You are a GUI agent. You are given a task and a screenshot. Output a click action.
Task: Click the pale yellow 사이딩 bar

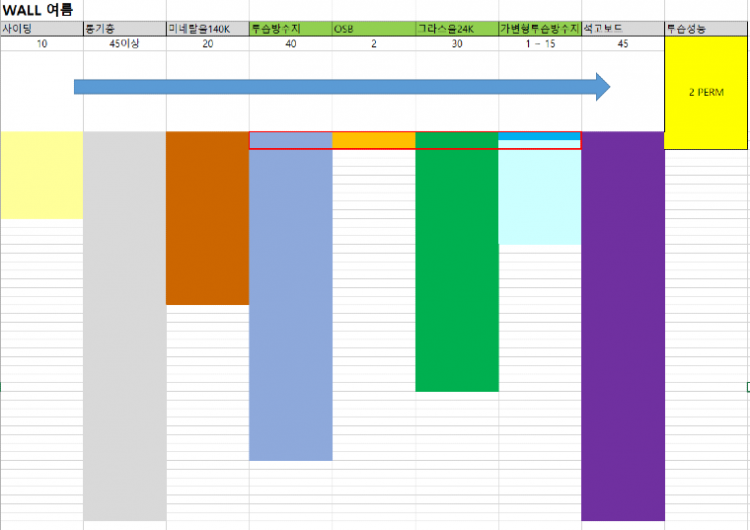(x=41, y=175)
